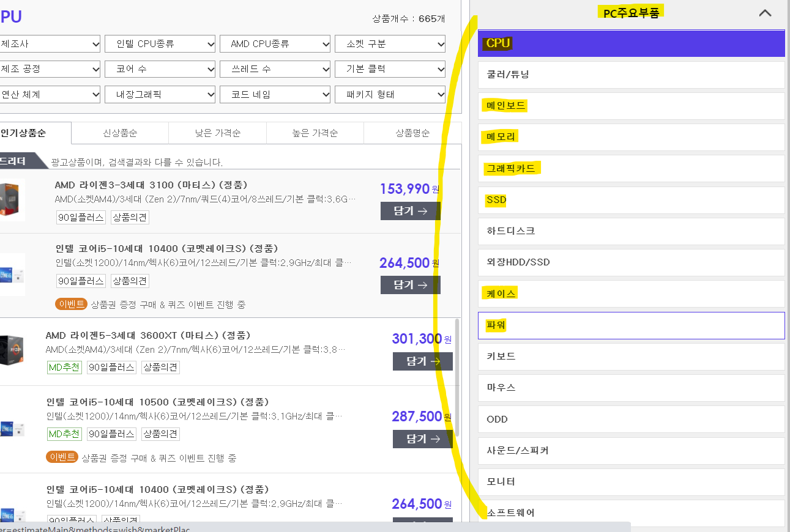Image resolution: width=790 pixels, height=532 pixels.
Task: Switch to the 인기상품순 sort tab
Action: tap(35, 133)
